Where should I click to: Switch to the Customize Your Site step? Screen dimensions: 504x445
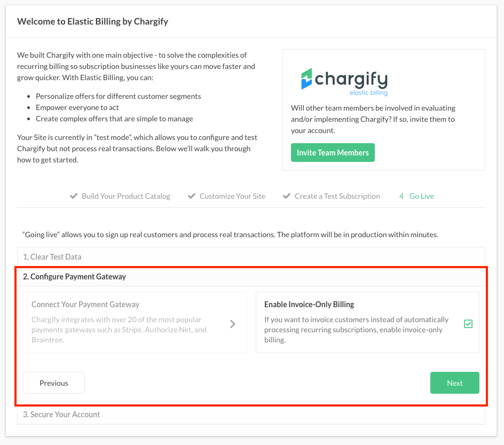click(x=232, y=196)
